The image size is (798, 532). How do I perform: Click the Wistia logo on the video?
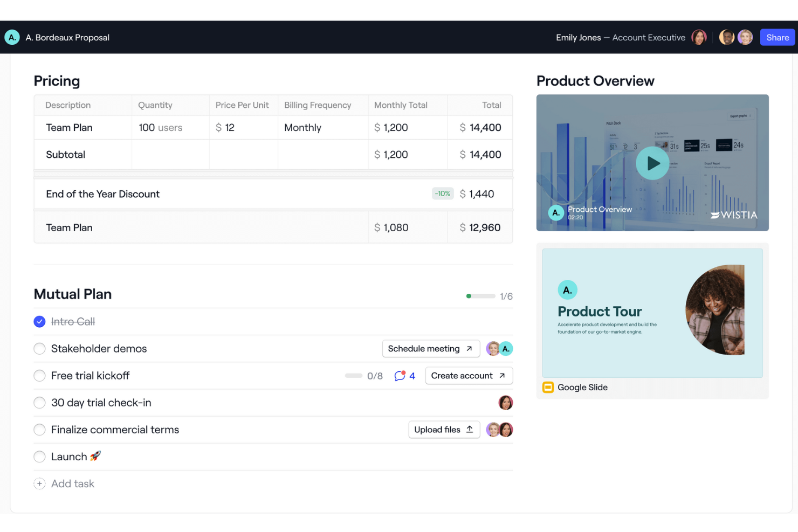pos(734,215)
